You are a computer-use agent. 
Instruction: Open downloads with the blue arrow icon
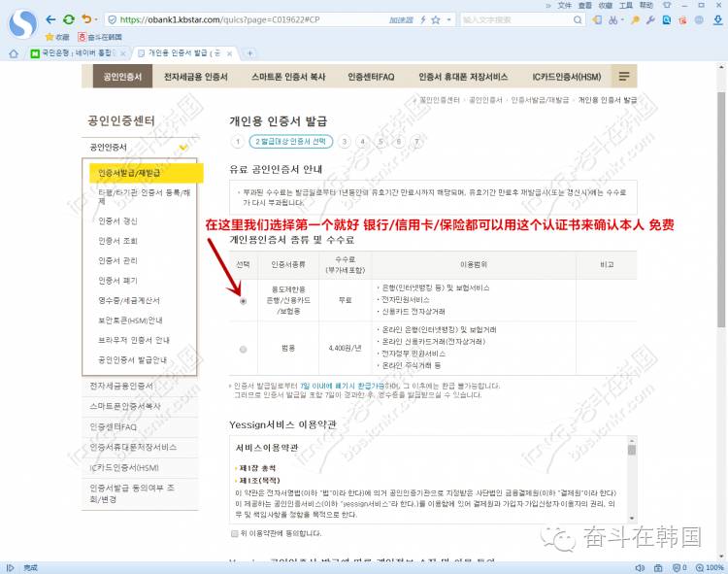pos(717,20)
